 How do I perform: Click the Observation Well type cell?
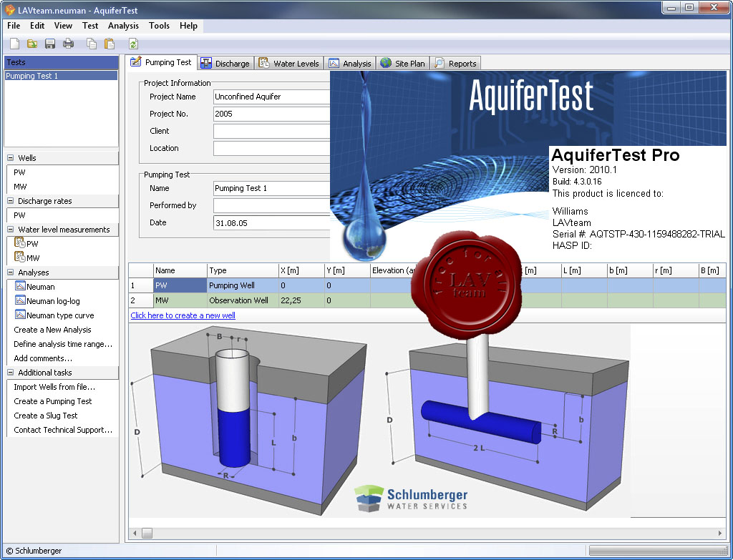point(243,300)
